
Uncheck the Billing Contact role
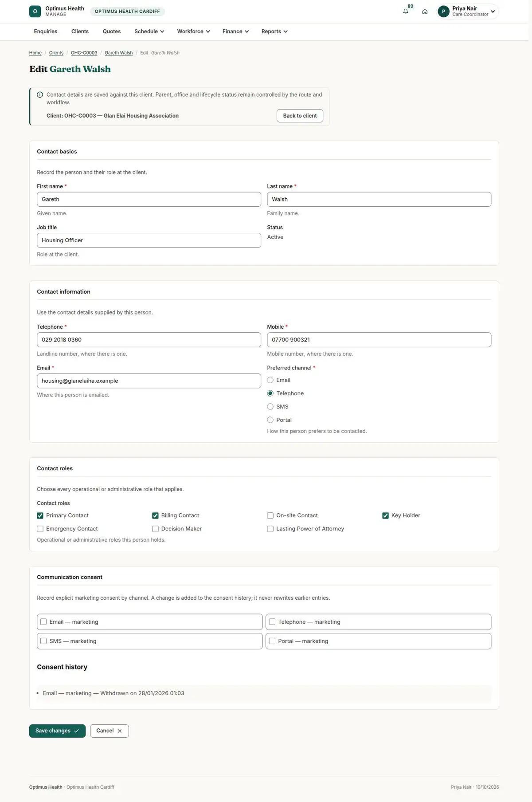pos(155,515)
